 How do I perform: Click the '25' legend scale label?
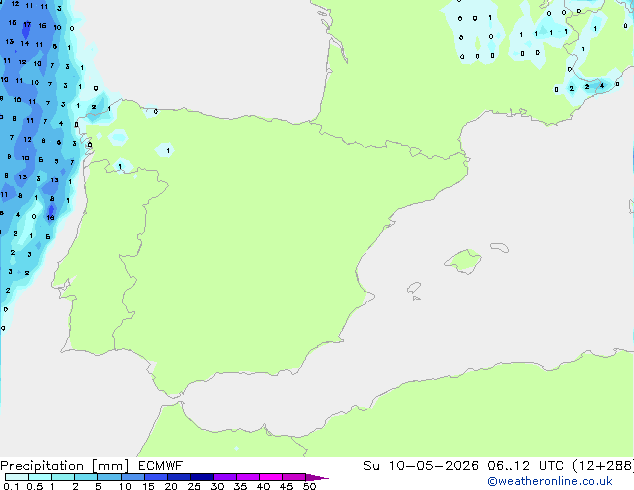[194, 486]
